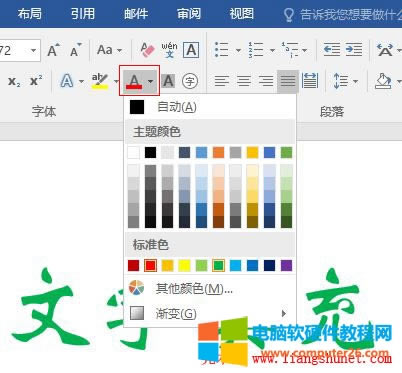The image size is (402, 373).
Task: Expand the line spacing dropdown arrow
Action: (x=355, y=81)
